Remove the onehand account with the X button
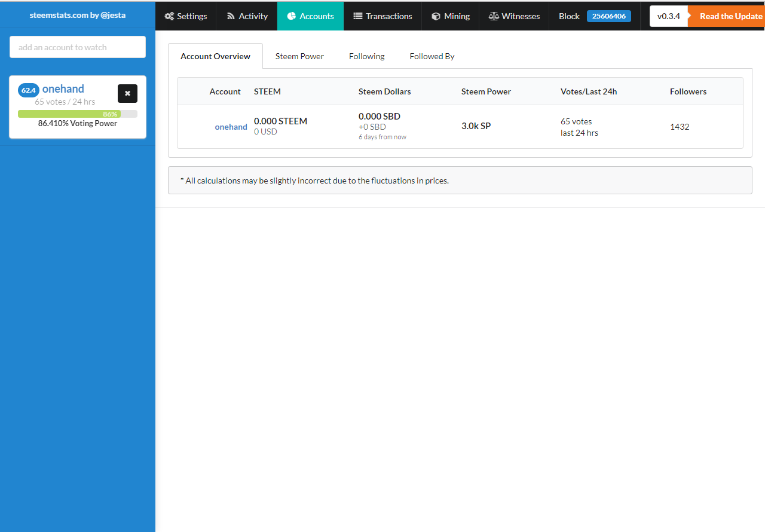 click(x=127, y=93)
